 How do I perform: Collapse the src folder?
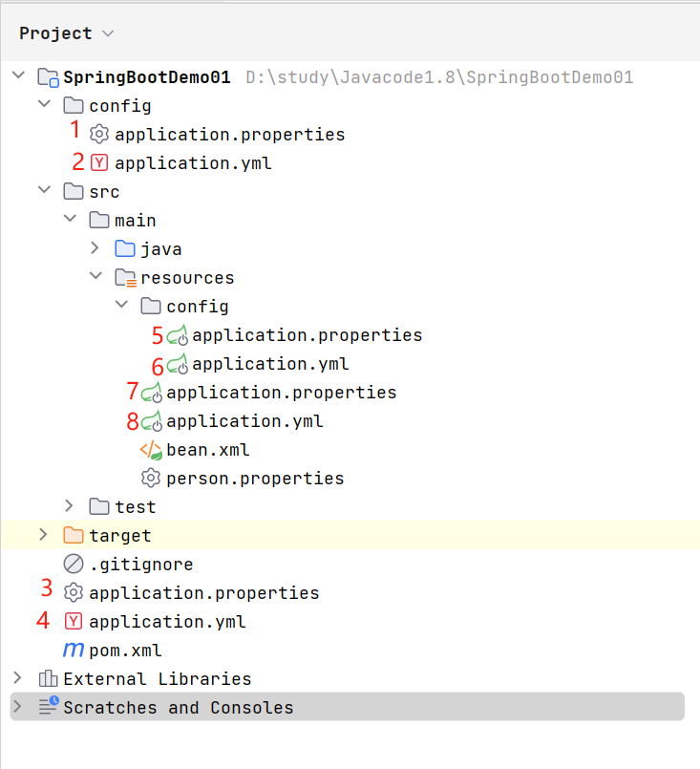[45, 190]
